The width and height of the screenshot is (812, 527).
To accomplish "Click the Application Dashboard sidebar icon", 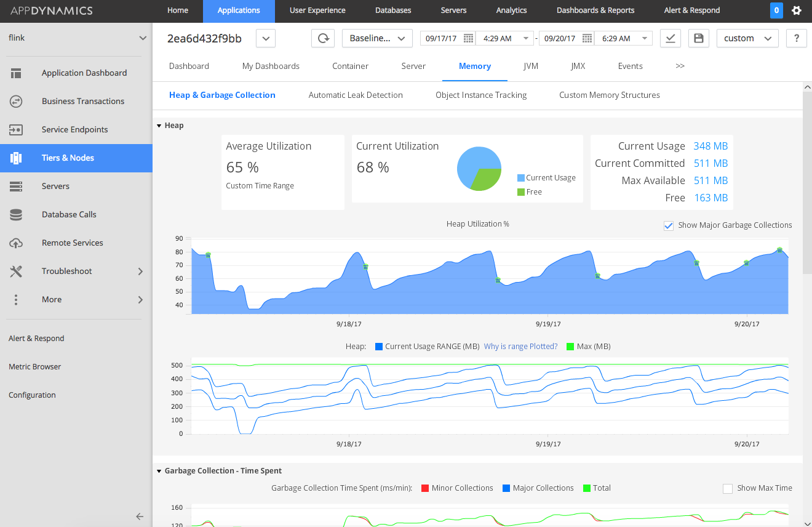I will tap(16, 73).
